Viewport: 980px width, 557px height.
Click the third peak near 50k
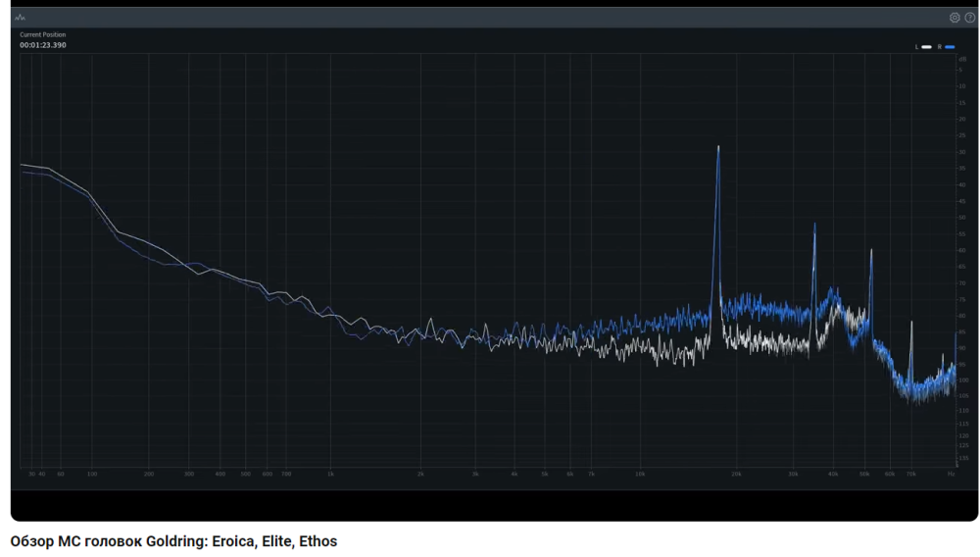(x=870, y=253)
